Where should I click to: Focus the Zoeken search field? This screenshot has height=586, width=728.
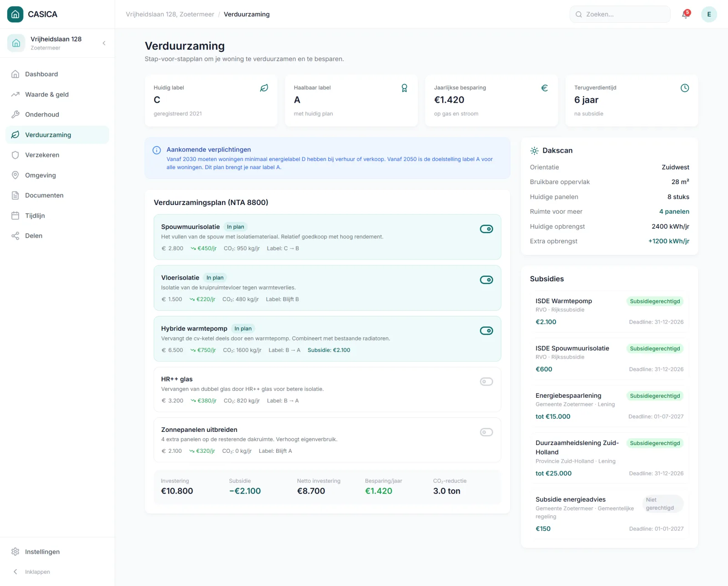[x=620, y=15]
